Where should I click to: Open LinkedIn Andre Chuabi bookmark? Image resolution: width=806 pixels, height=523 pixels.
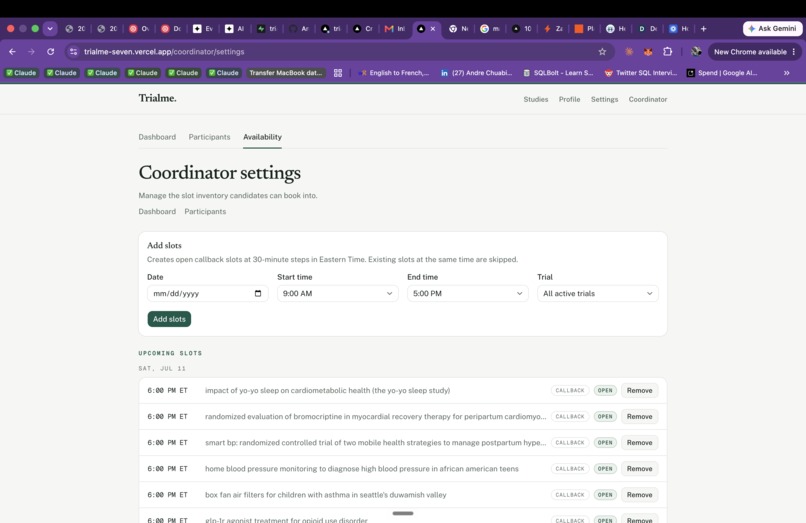[x=477, y=73]
